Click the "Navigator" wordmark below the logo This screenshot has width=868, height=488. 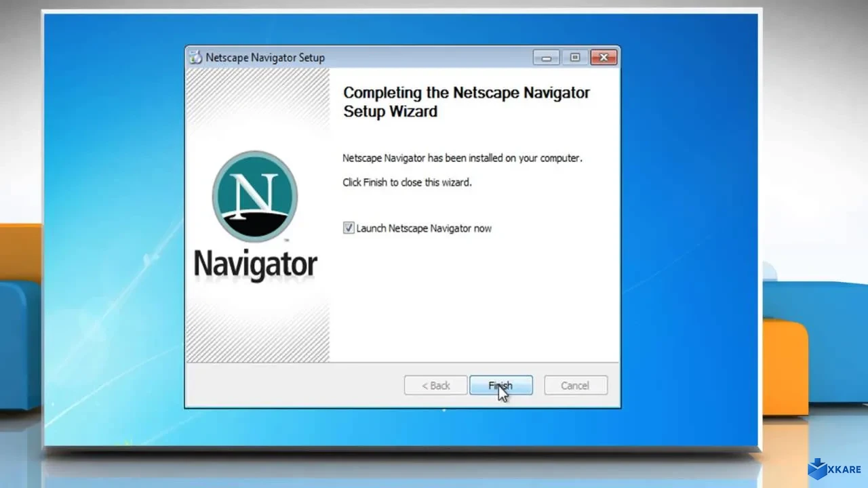(x=256, y=265)
